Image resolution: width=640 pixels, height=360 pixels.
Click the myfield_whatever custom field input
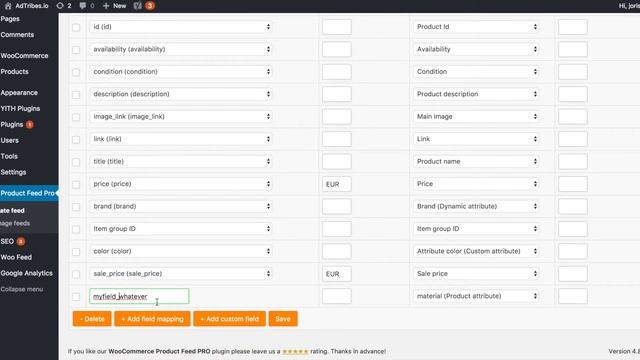tap(139, 296)
